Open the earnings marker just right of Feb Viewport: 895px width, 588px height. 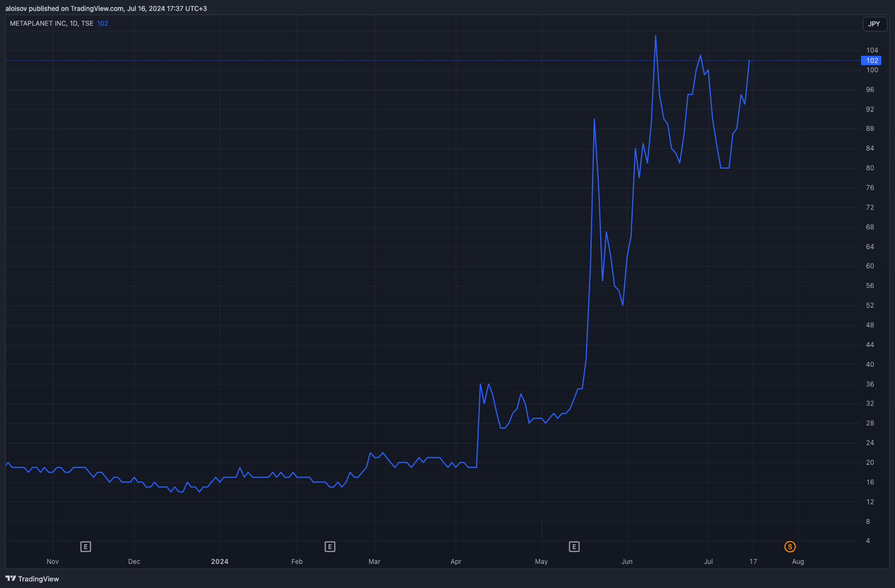330,546
